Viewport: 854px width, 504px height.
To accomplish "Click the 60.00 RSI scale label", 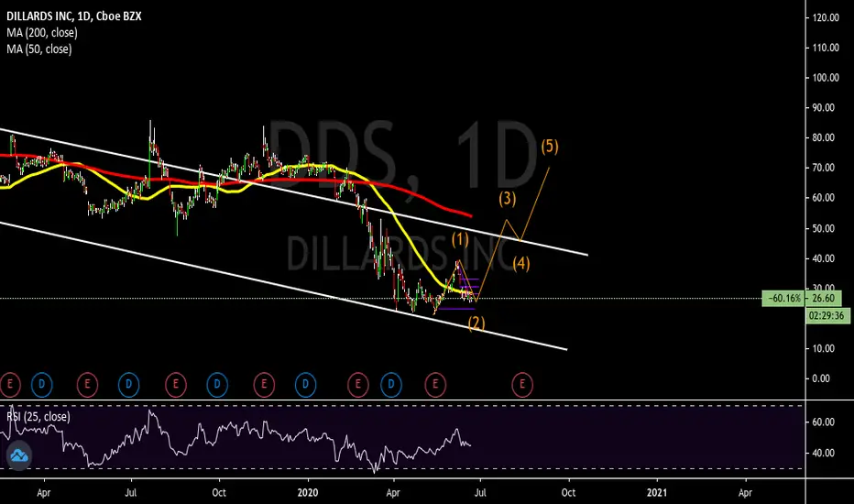I will [824, 422].
